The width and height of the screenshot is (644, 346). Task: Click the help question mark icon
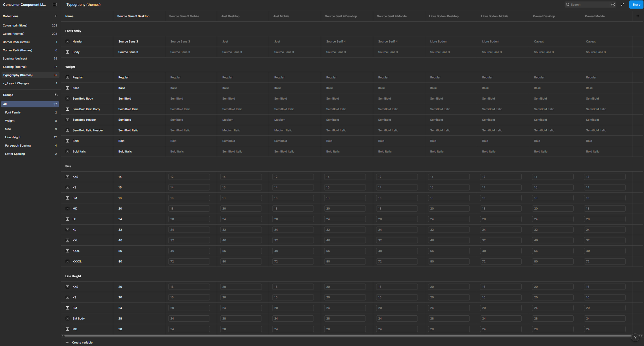(x=635, y=337)
